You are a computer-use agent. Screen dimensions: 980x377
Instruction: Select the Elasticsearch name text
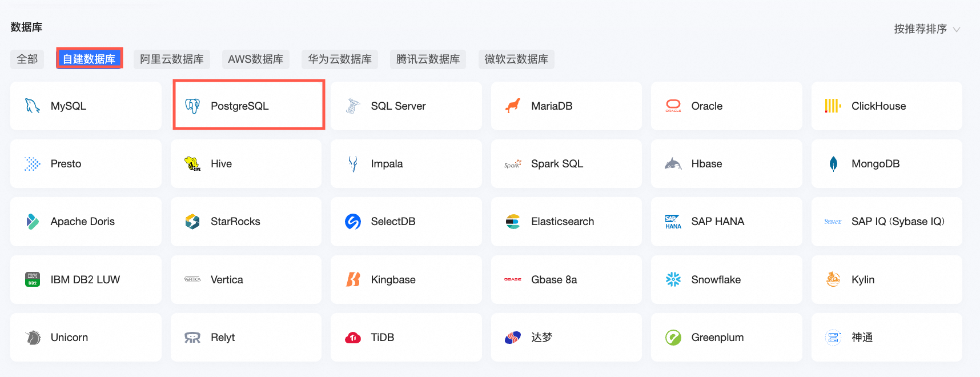[x=563, y=222]
